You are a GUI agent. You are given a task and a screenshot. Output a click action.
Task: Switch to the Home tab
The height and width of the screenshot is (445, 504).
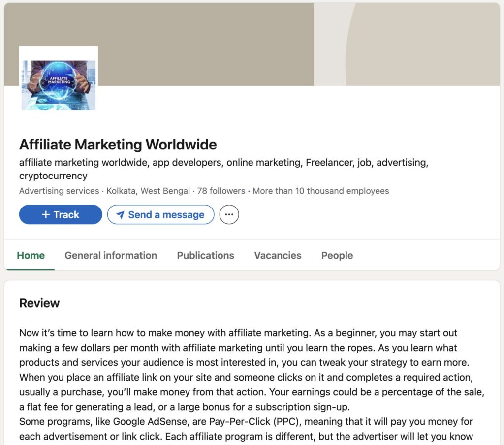(x=31, y=255)
